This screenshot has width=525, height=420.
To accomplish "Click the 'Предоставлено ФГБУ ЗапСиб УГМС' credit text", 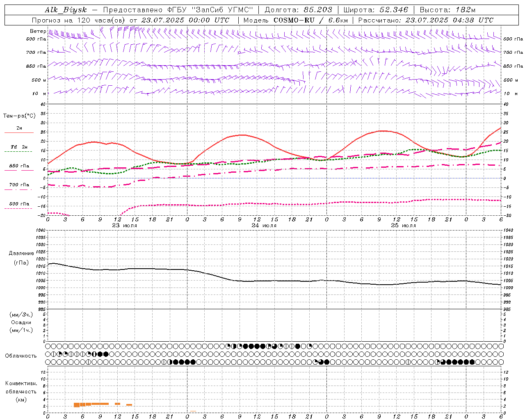I will point(178,10).
